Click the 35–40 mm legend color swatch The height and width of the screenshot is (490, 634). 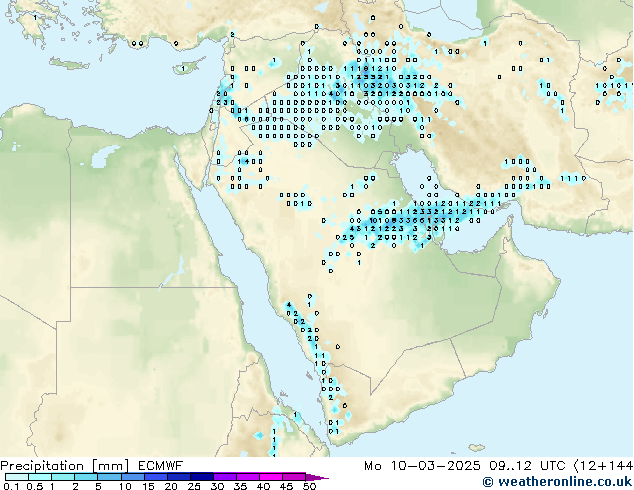247,477
